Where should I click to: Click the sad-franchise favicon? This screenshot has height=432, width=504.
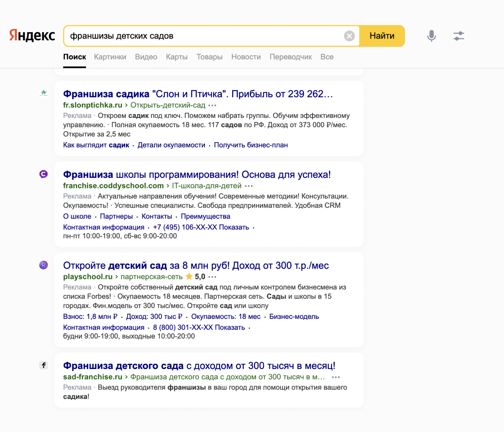pyautogui.click(x=44, y=365)
